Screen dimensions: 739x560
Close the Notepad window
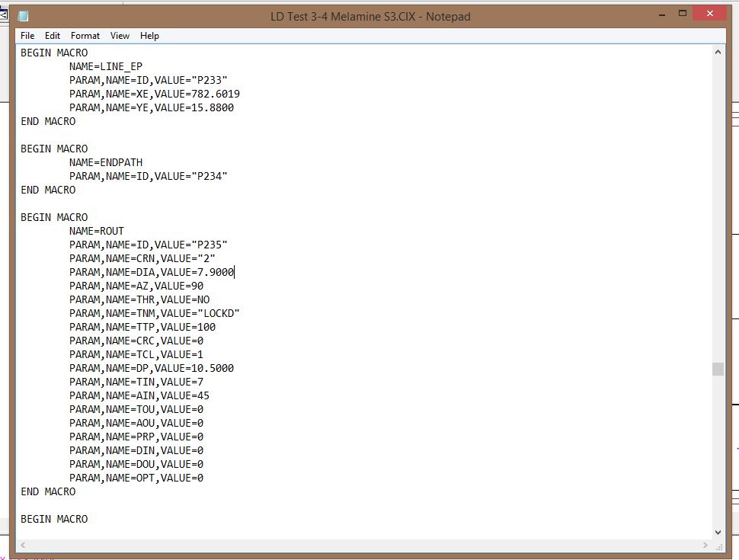pyautogui.click(x=710, y=14)
